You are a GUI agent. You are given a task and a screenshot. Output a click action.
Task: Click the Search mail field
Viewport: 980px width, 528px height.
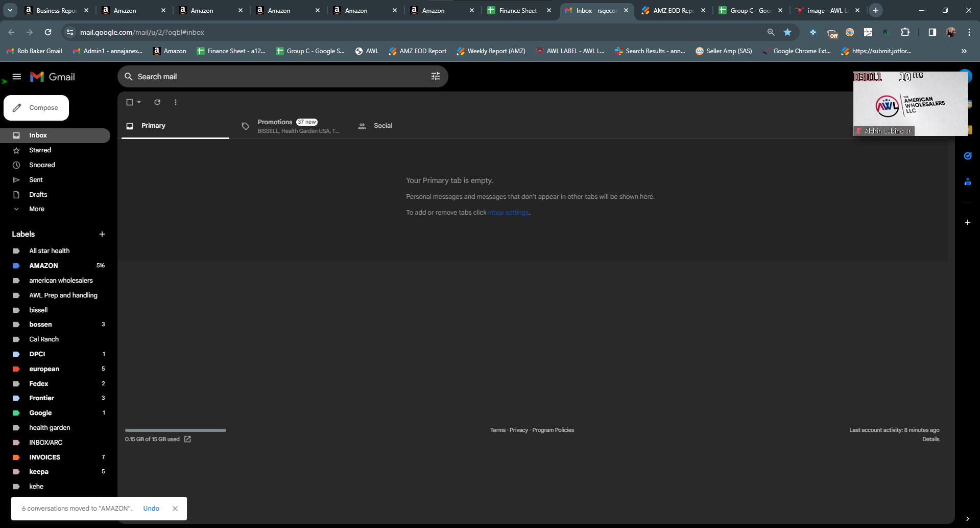tap(282, 77)
